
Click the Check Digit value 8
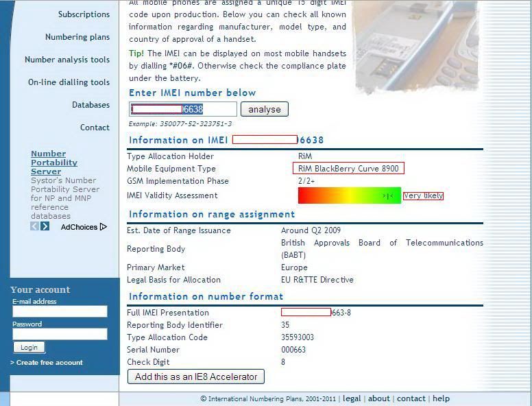283,362
